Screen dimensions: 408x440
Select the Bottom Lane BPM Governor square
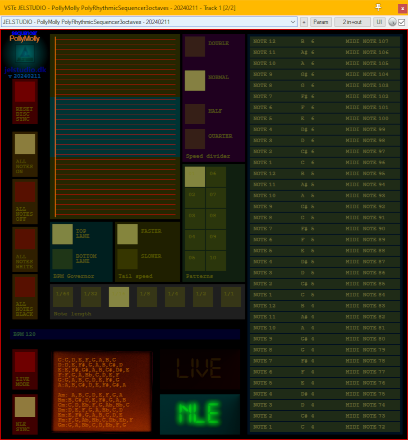coord(63,259)
